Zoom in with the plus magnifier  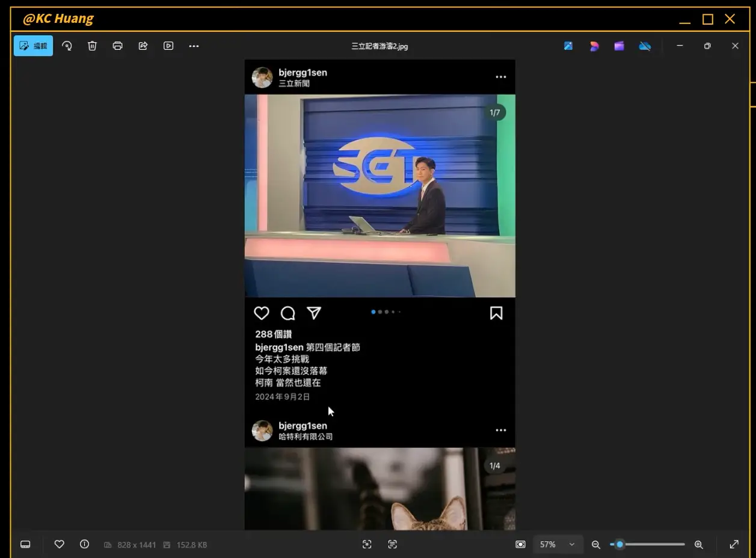click(x=699, y=544)
